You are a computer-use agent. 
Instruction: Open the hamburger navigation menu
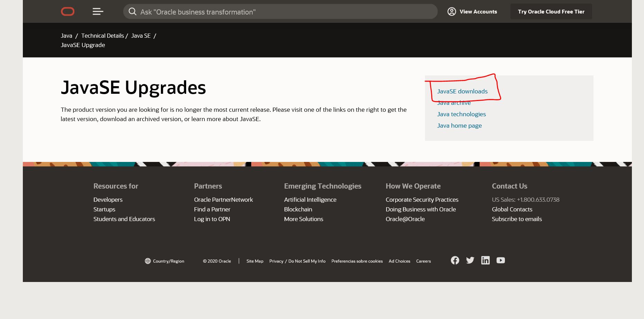(98, 12)
